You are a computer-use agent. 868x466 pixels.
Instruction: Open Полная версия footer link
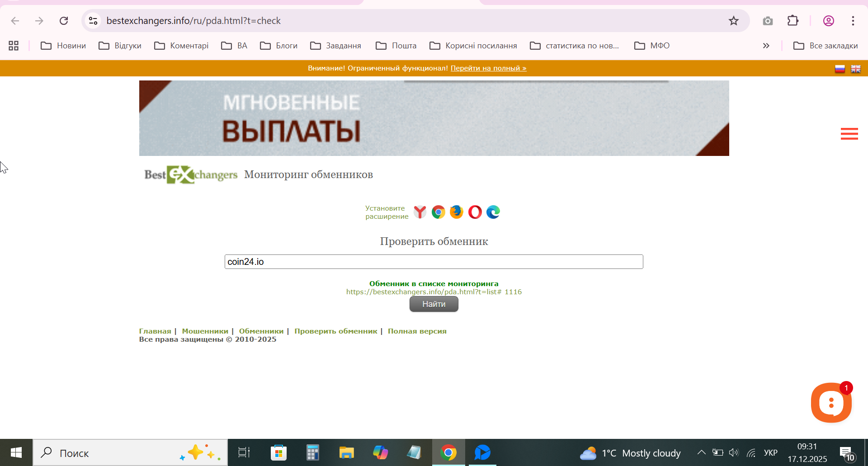pos(417,331)
